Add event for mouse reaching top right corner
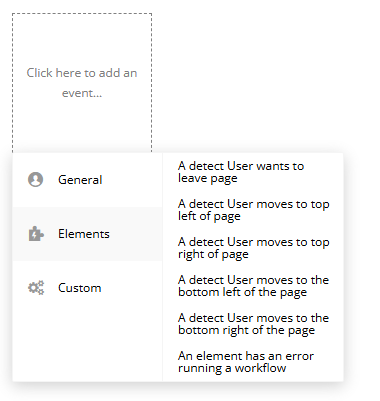Viewport: 380px width, 401px height. [254, 248]
